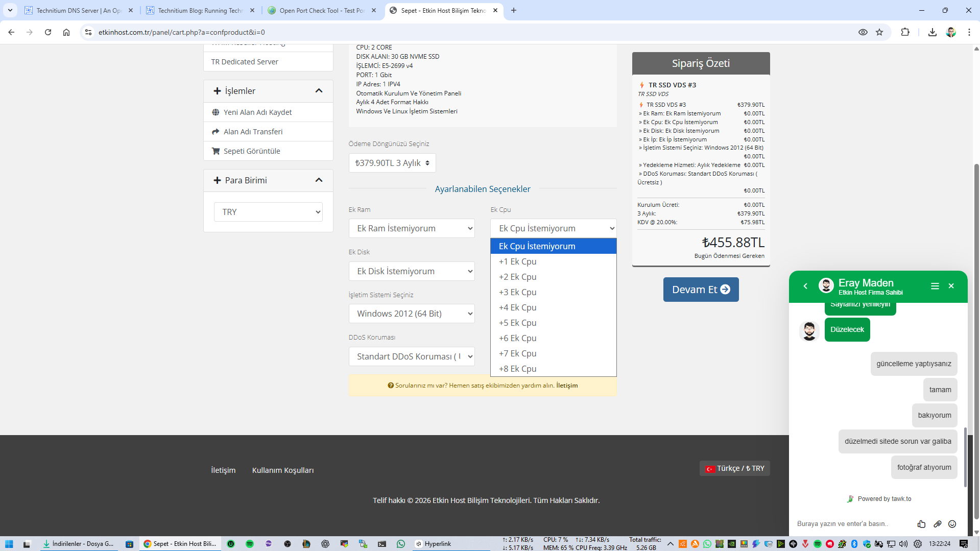Reload the page in Chrome

click(x=48, y=32)
